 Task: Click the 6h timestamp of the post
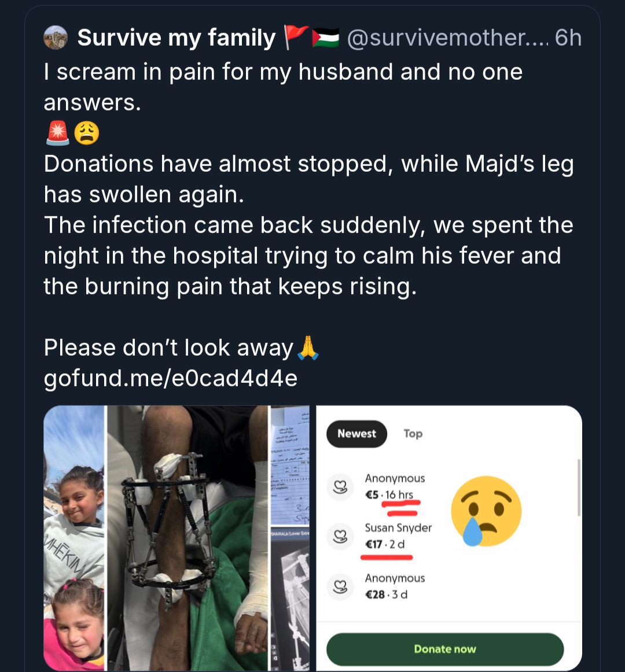(x=568, y=38)
